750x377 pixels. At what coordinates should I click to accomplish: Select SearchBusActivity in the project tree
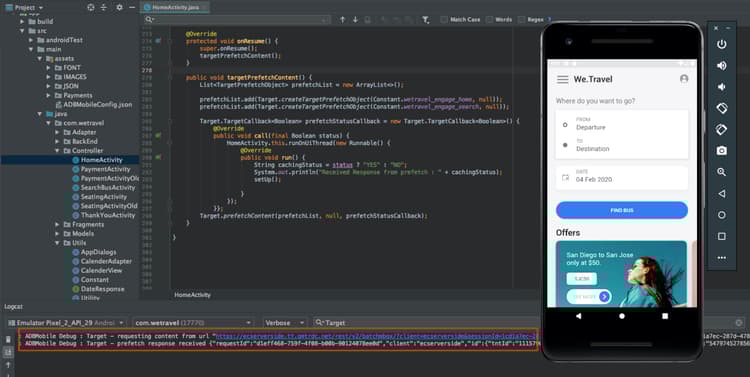pyautogui.click(x=108, y=188)
